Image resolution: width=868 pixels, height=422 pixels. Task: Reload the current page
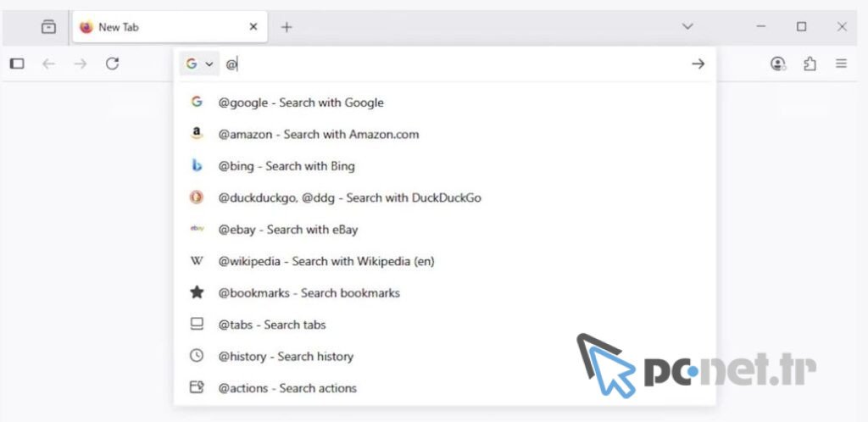pos(113,64)
